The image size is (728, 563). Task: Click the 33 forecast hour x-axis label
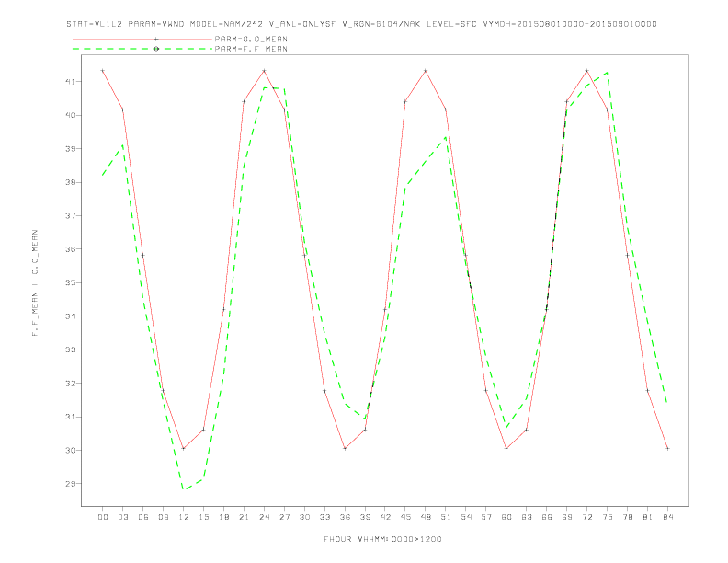tap(324, 517)
